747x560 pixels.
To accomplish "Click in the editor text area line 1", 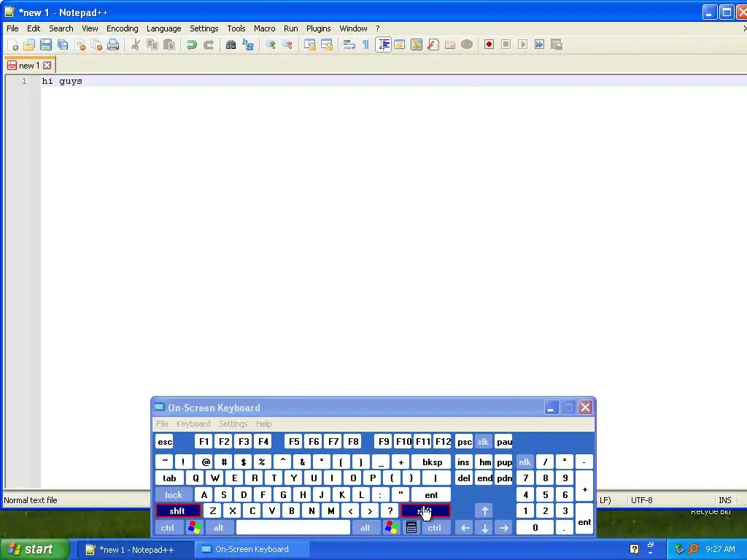I will [393, 81].
